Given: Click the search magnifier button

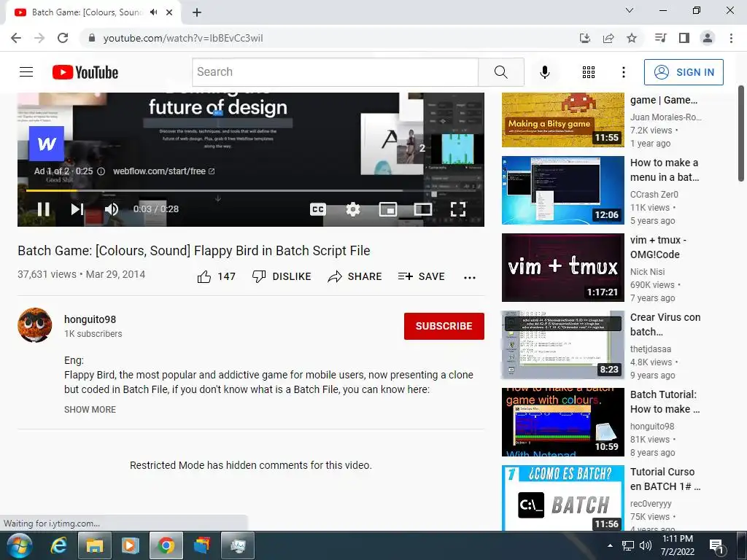Looking at the screenshot, I should coord(500,72).
